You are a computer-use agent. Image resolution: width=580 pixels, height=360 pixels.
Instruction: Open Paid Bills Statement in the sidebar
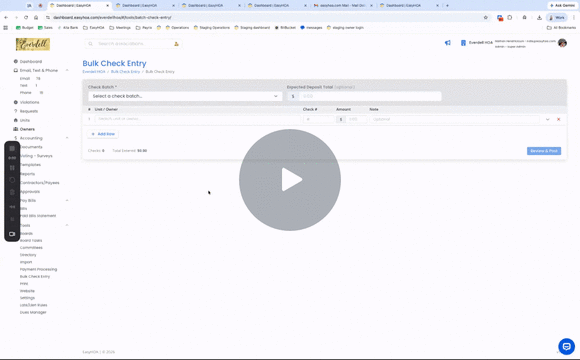(x=38, y=216)
